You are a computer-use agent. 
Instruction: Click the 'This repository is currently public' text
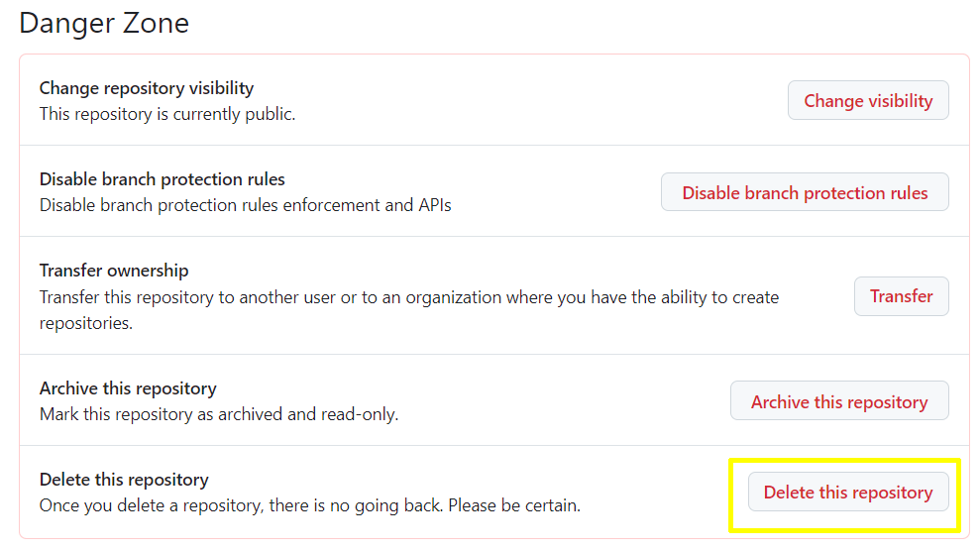[167, 114]
